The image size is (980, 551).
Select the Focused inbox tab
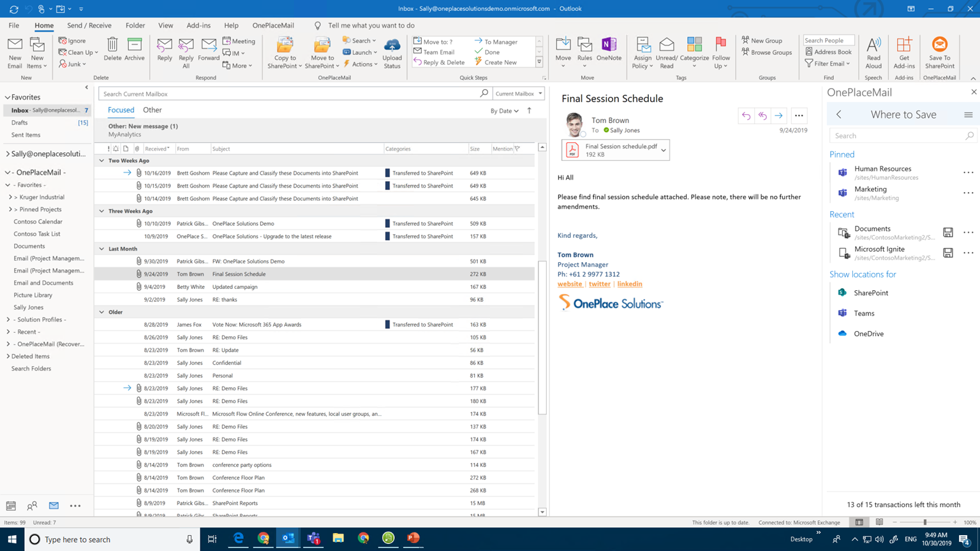pos(121,110)
